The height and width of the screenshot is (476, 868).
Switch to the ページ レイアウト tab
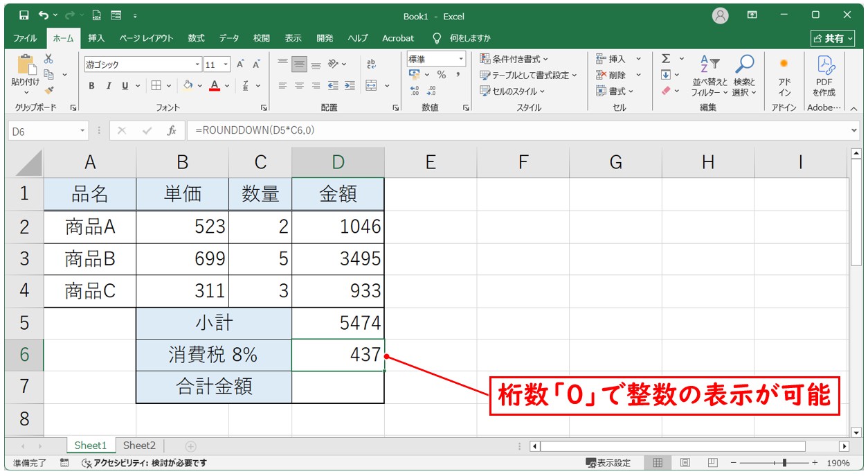[146, 38]
